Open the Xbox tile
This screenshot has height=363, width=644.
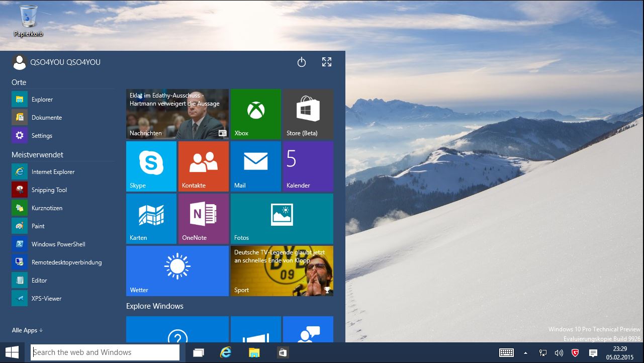(x=256, y=114)
